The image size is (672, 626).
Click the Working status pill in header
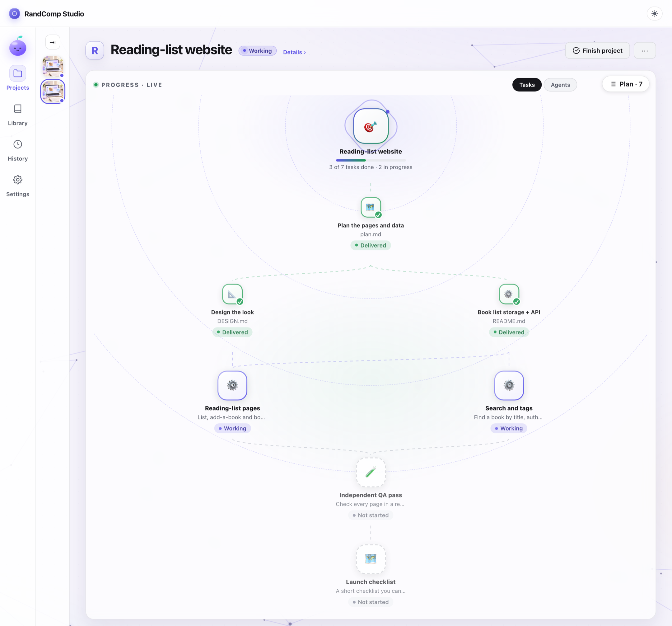coord(258,51)
